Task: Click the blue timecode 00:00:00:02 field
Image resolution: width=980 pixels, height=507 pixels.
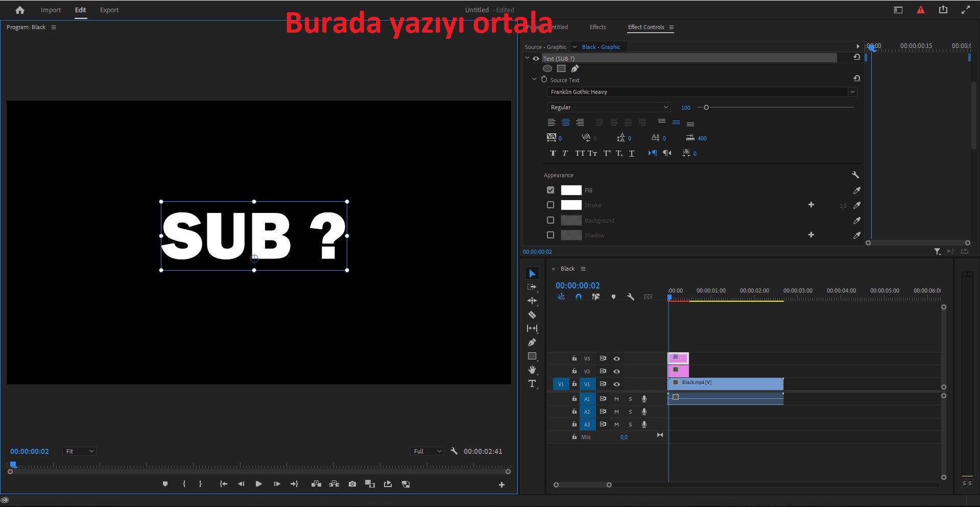Action: [x=578, y=285]
